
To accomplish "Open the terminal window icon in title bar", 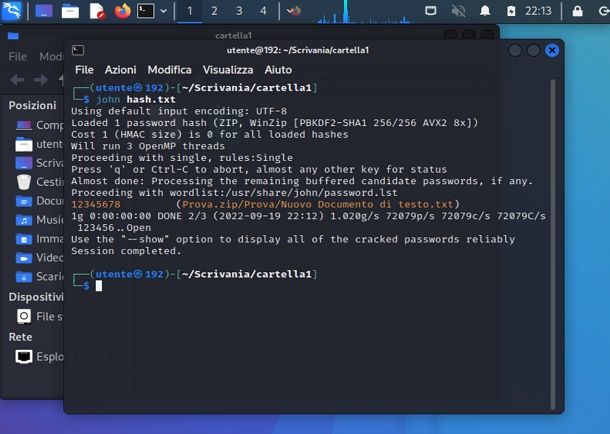I will click(78, 50).
